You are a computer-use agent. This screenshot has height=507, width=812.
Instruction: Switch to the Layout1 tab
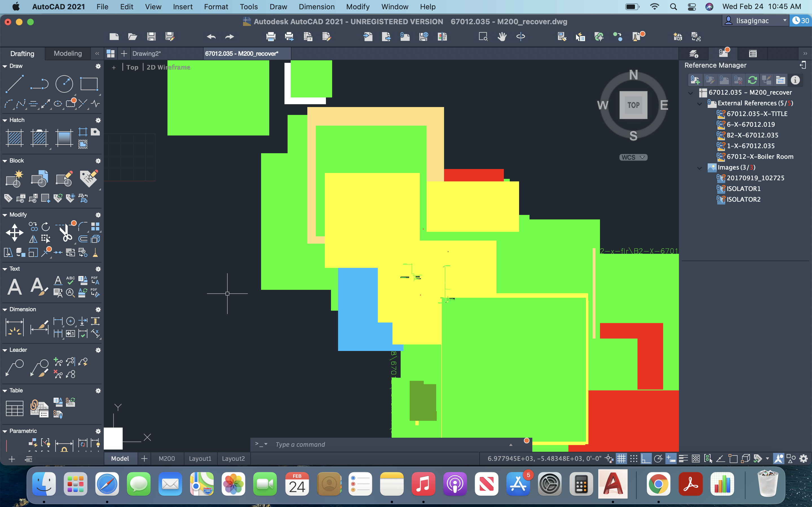(x=200, y=458)
